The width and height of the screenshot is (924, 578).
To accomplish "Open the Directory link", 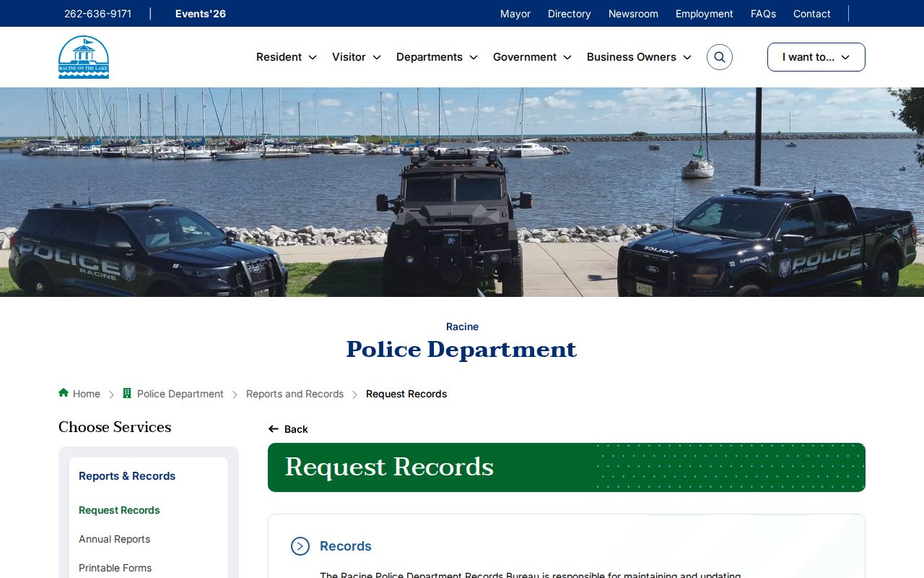I will [x=569, y=14].
